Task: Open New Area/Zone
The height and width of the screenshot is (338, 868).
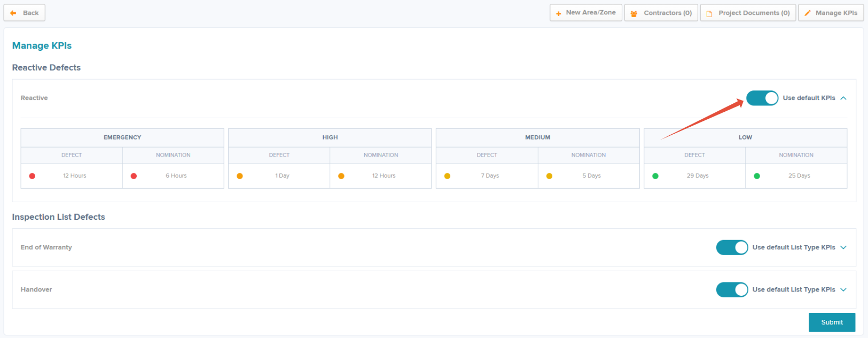Action: coord(586,13)
